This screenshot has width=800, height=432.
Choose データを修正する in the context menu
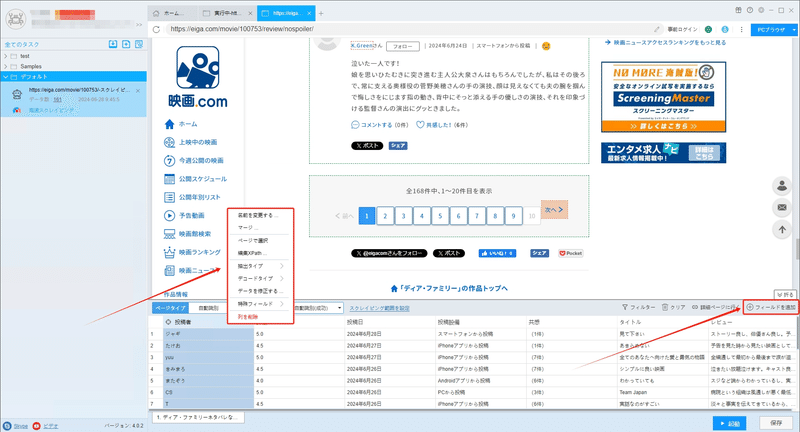coord(260,291)
